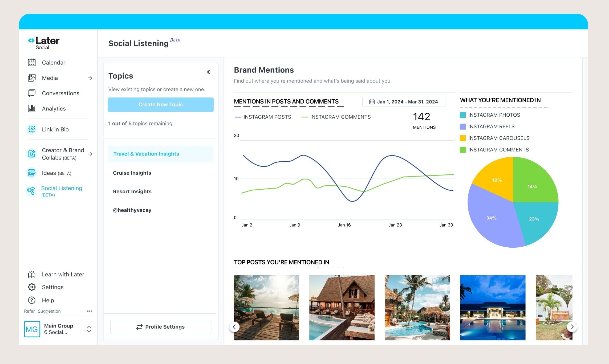This screenshot has width=609, height=364.
Task: Click the 142 mentions count
Action: 422,117
